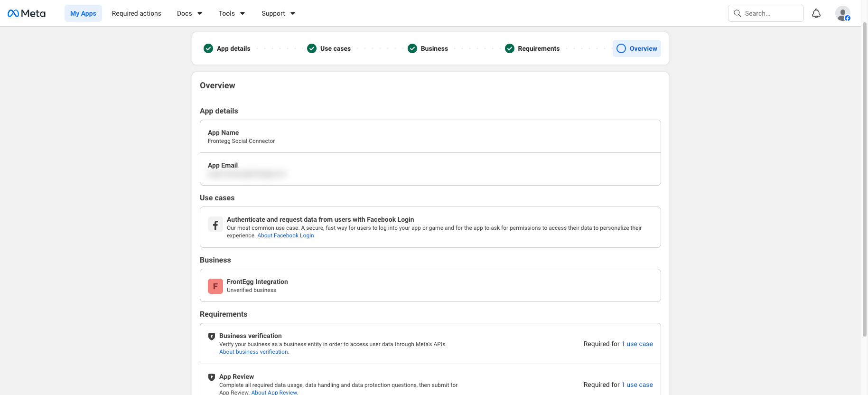
Task: Click the 'Business verification' requirement title
Action: click(250, 336)
